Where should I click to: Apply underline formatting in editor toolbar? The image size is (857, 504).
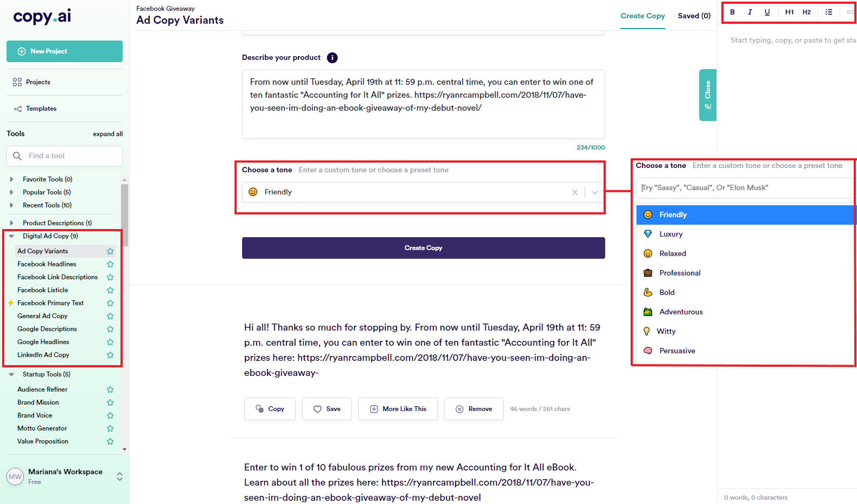click(x=767, y=12)
